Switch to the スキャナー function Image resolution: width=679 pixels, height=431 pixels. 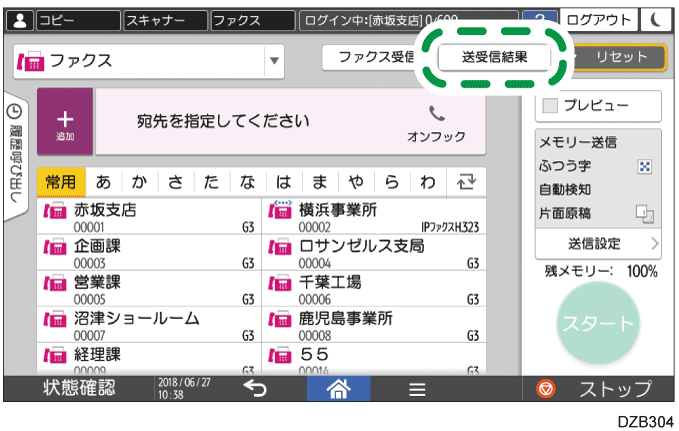click(x=166, y=20)
